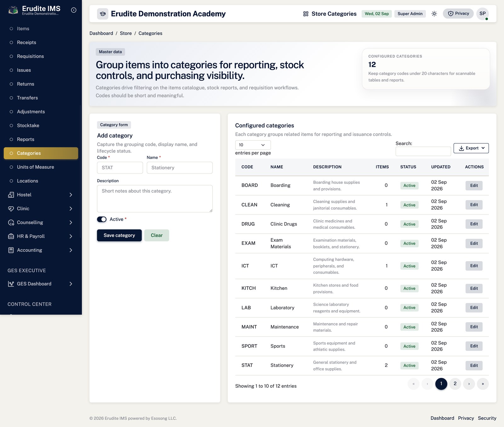Click the Store Categories grid icon

[x=306, y=14]
